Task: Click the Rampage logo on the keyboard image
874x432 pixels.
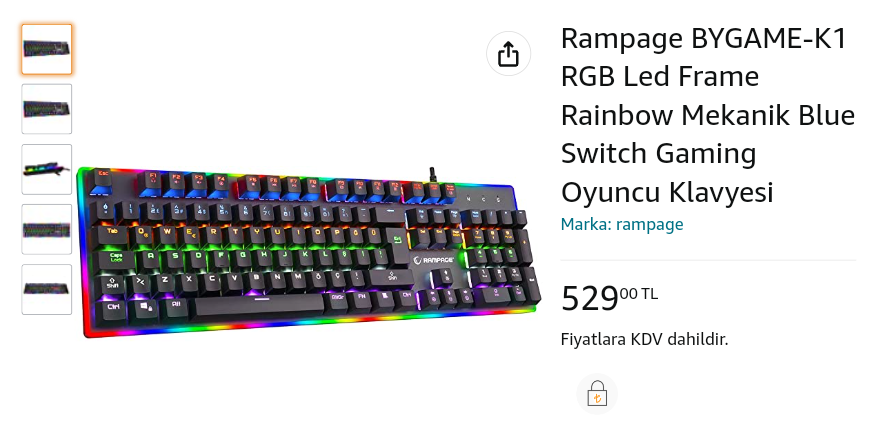Action: [434, 260]
